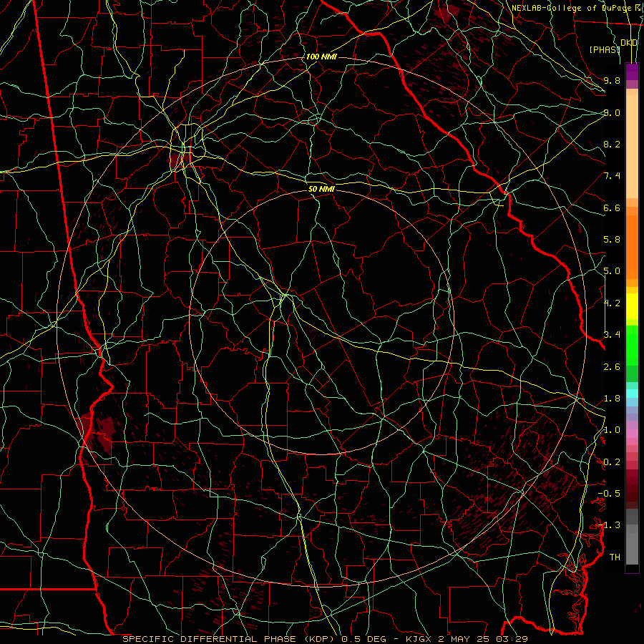Image resolution: width=644 pixels, height=644 pixels.
Task: Select the yellow segment of the color bar
Action: pos(632,306)
